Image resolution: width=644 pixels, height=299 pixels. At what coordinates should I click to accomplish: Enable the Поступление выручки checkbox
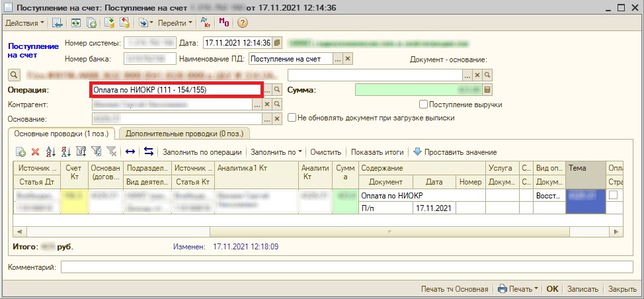click(424, 105)
